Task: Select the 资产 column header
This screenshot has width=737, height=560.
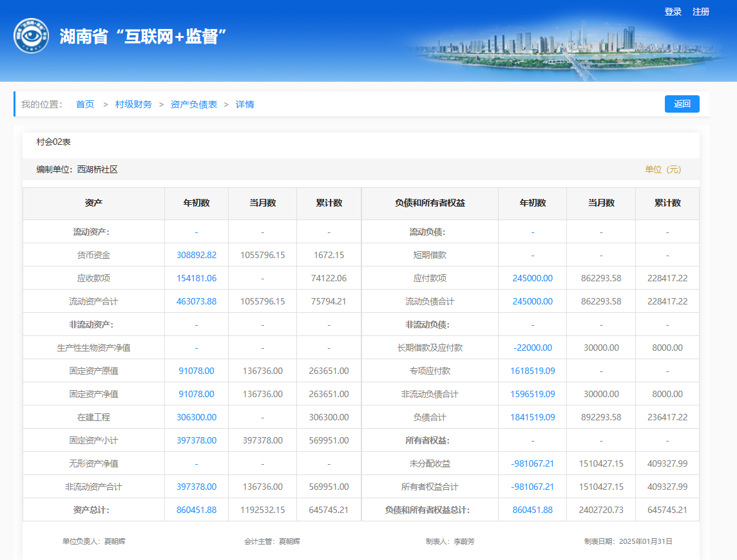Action: (93, 203)
